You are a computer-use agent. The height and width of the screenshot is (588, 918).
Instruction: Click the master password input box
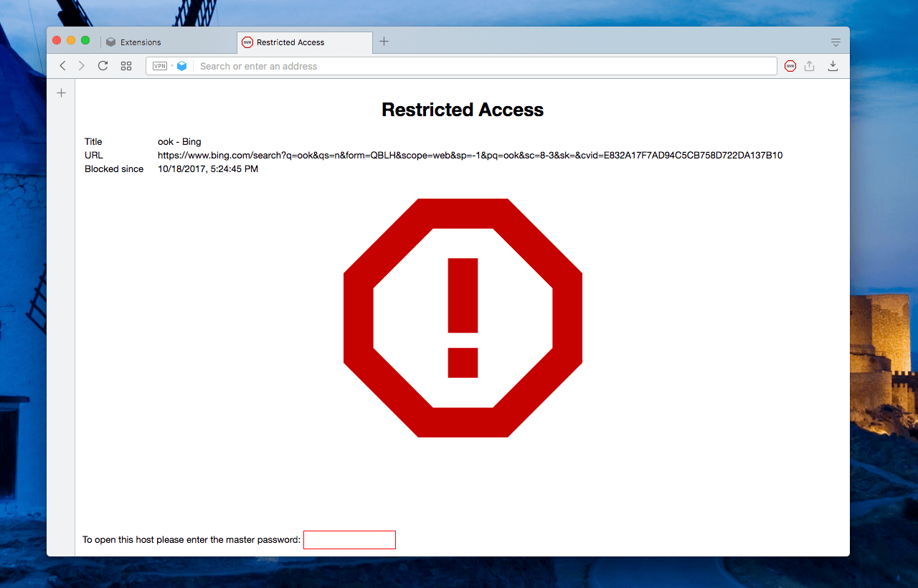point(349,540)
